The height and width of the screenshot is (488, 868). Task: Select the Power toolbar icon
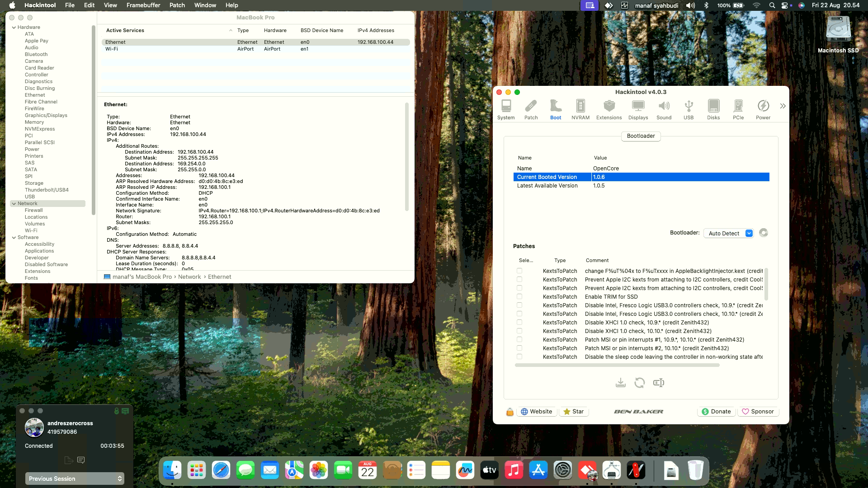pos(763,108)
